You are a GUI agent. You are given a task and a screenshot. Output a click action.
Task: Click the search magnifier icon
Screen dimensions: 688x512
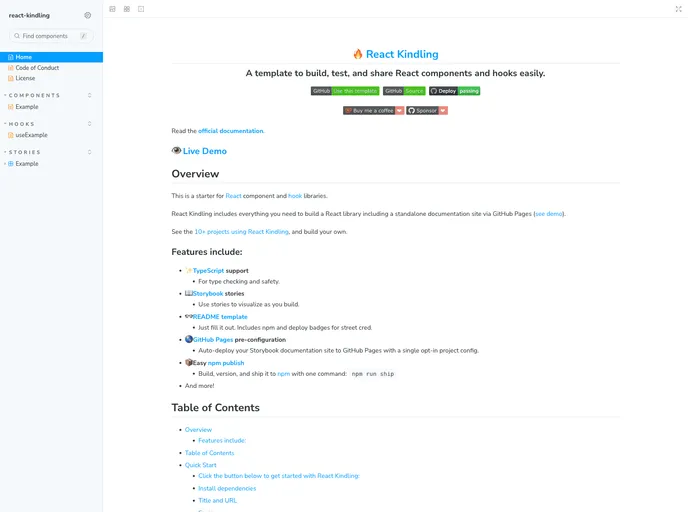pyautogui.click(x=17, y=36)
